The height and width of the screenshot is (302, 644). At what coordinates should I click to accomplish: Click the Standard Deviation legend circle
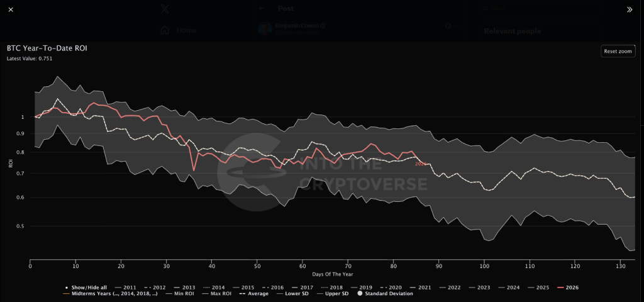click(387, 294)
